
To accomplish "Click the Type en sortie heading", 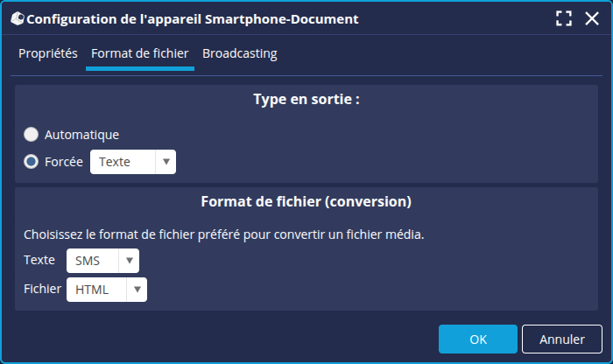I will pyautogui.click(x=306, y=99).
